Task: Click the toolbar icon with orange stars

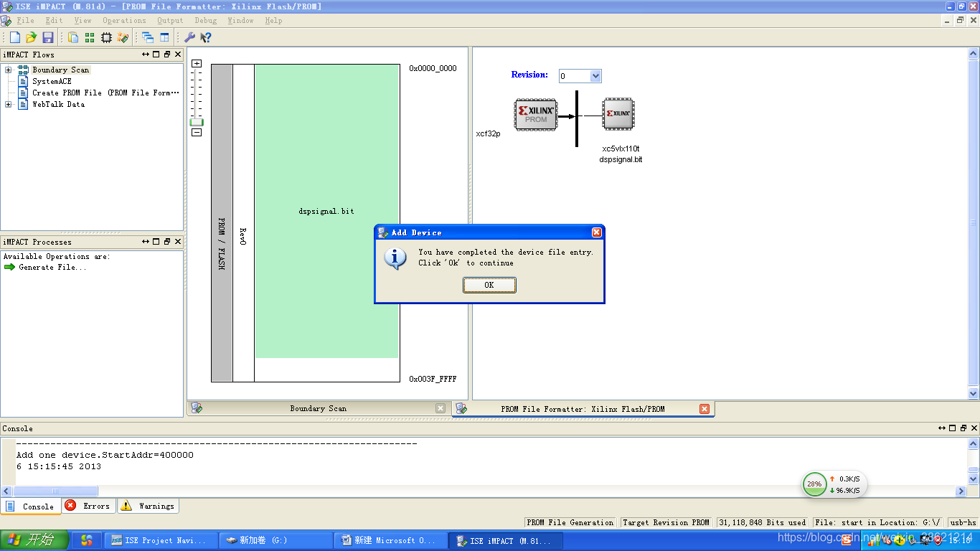Action: click(123, 37)
